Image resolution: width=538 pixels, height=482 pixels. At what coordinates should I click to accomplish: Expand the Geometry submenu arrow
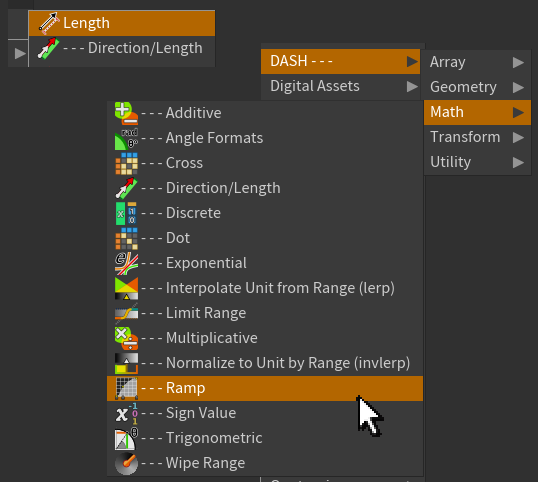pyautogui.click(x=518, y=87)
